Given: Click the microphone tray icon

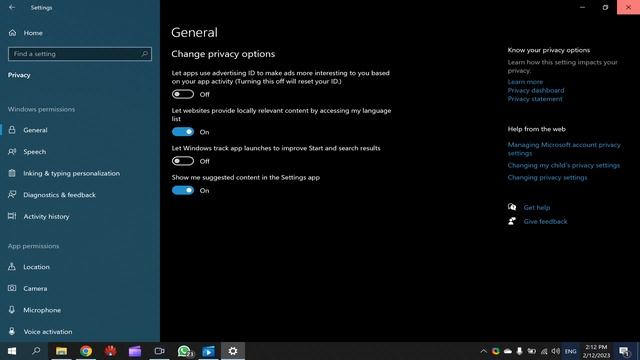Looking at the screenshot, I should click(519, 351).
